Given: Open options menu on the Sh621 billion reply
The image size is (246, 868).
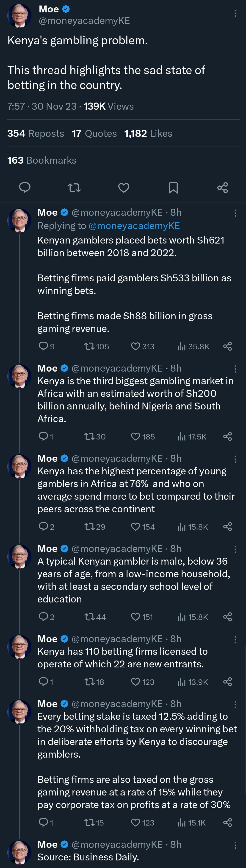Looking at the screenshot, I should pos(235,213).
